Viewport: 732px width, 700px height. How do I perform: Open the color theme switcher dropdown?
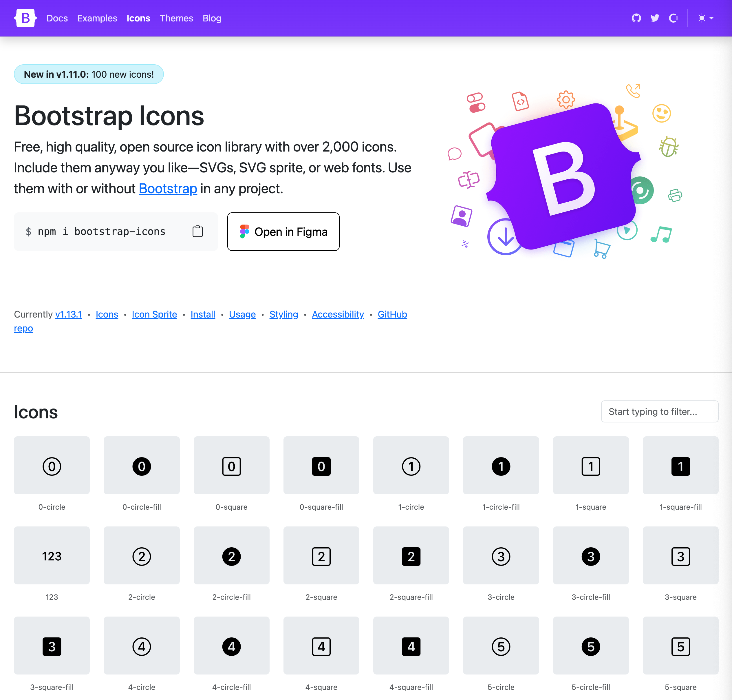[x=706, y=18]
